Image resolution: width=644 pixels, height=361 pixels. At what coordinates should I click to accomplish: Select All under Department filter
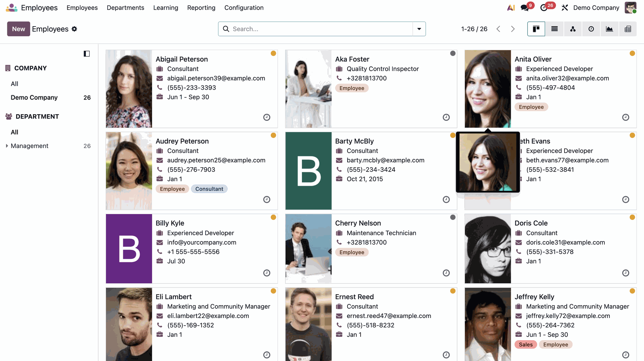[14, 132]
